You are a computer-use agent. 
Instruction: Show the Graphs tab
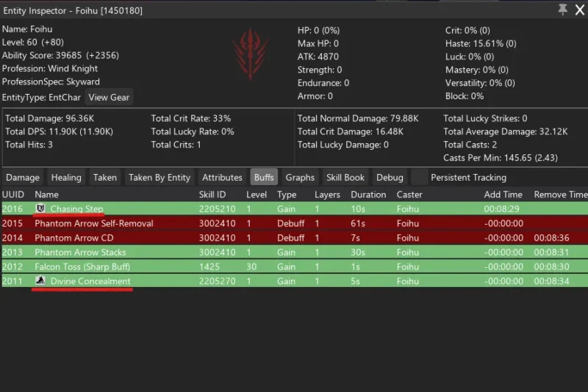tap(300, 177)
